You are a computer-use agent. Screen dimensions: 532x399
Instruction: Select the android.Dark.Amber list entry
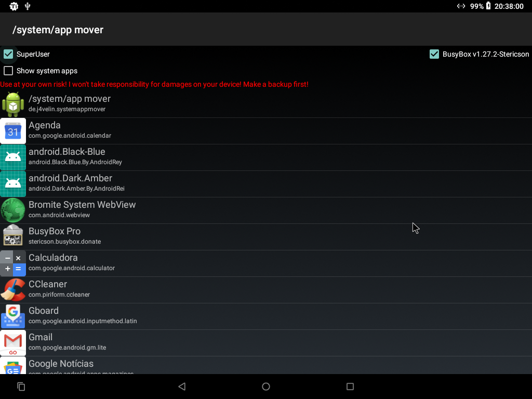266,184
